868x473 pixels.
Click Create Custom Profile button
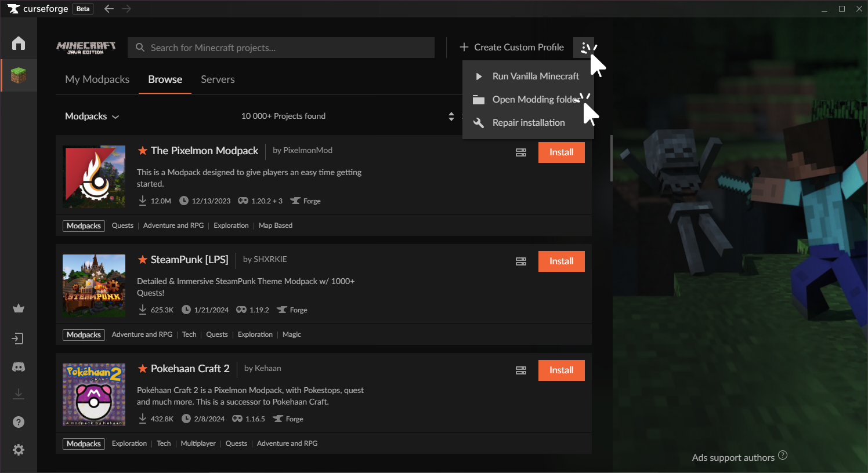click(512, 48)
